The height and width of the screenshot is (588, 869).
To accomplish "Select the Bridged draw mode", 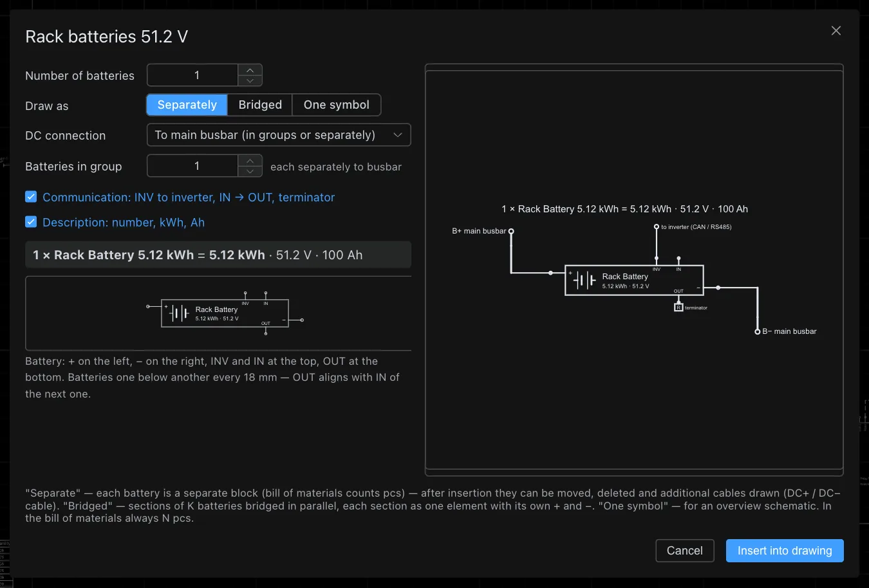I will click(260, 105).
